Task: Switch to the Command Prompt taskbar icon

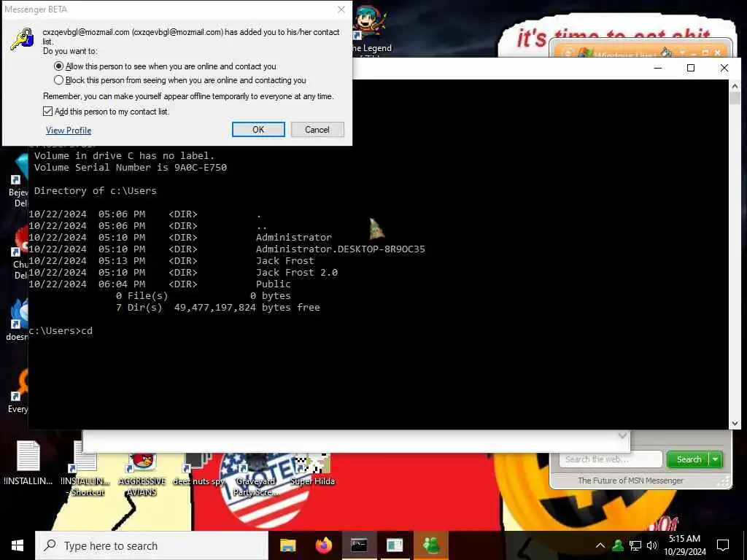Action: (x=359, y=545)
